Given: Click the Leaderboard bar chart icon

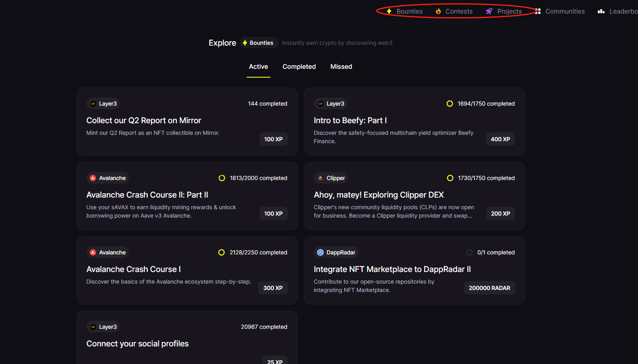Looking at the screenshot, I should tap(601, 11).
